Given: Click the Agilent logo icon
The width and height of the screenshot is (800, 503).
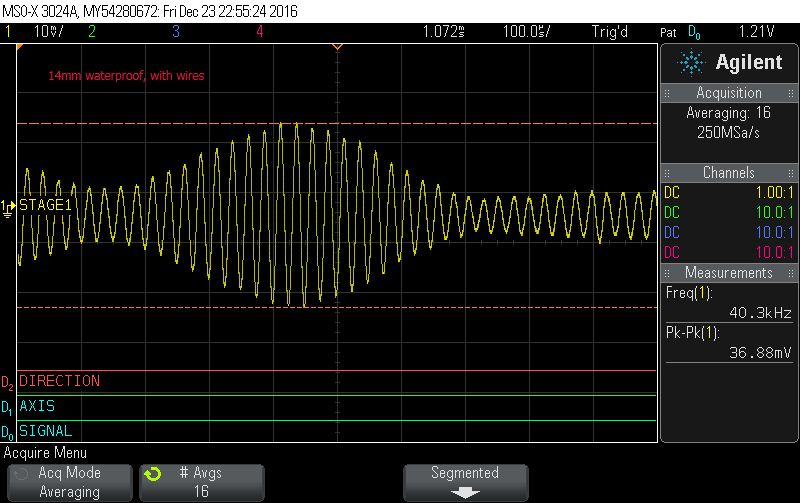Looking at the screenshot, I should [x=692, y=63].
